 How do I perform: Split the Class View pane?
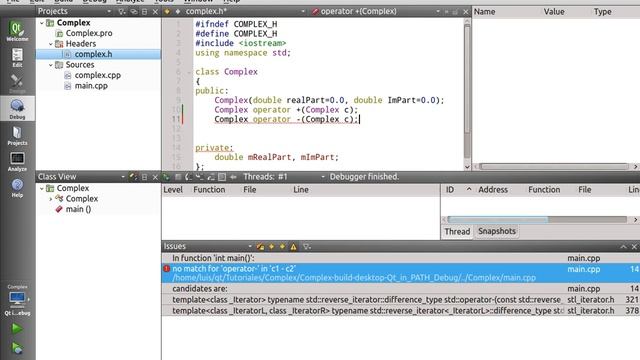coord(144,177)
